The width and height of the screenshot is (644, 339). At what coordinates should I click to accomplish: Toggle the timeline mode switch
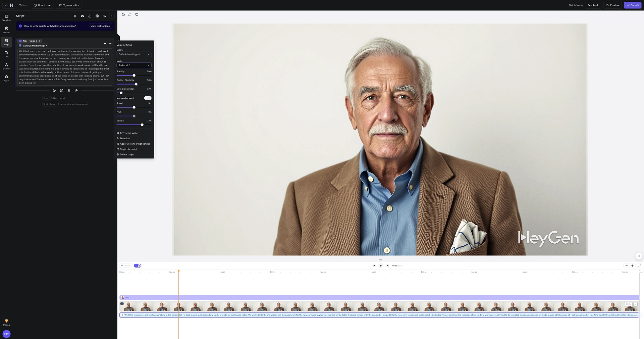pos(138,265)
